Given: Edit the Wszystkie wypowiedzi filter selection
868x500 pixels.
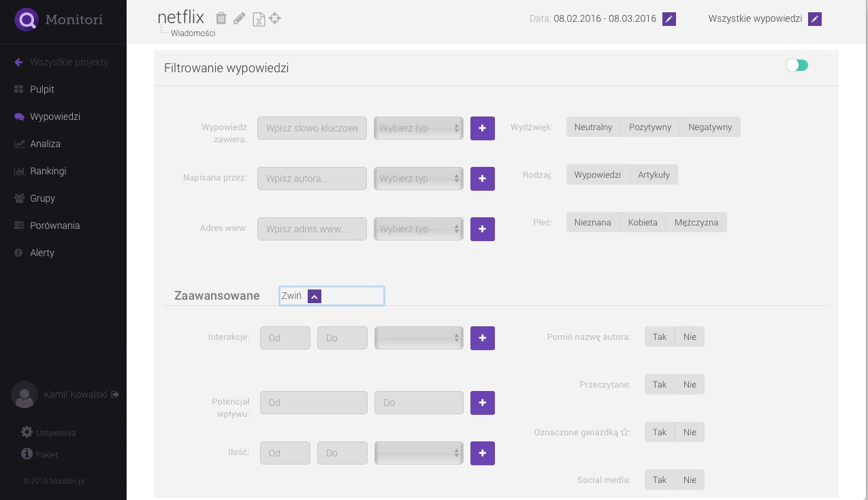Looking at the screenshot, I should click(815, 18).
